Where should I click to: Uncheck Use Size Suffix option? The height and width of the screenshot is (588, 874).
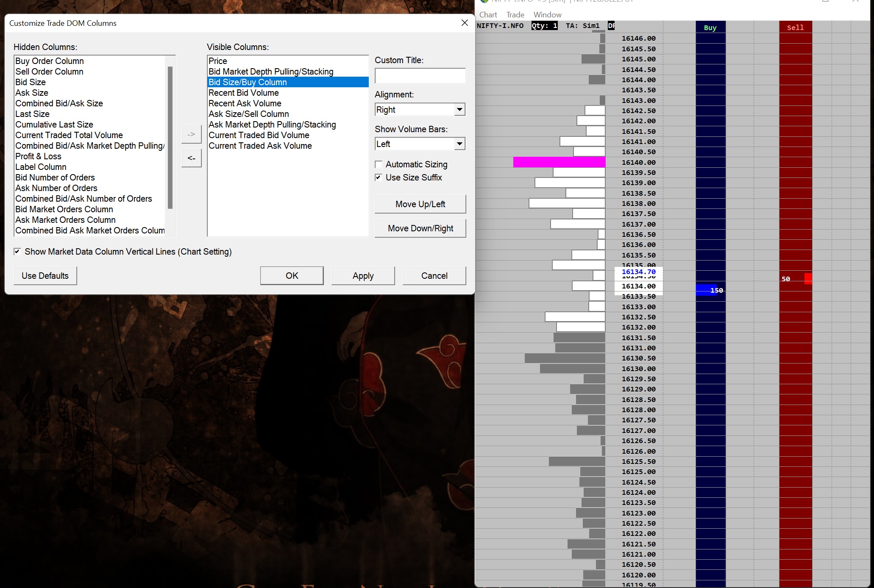379,178
